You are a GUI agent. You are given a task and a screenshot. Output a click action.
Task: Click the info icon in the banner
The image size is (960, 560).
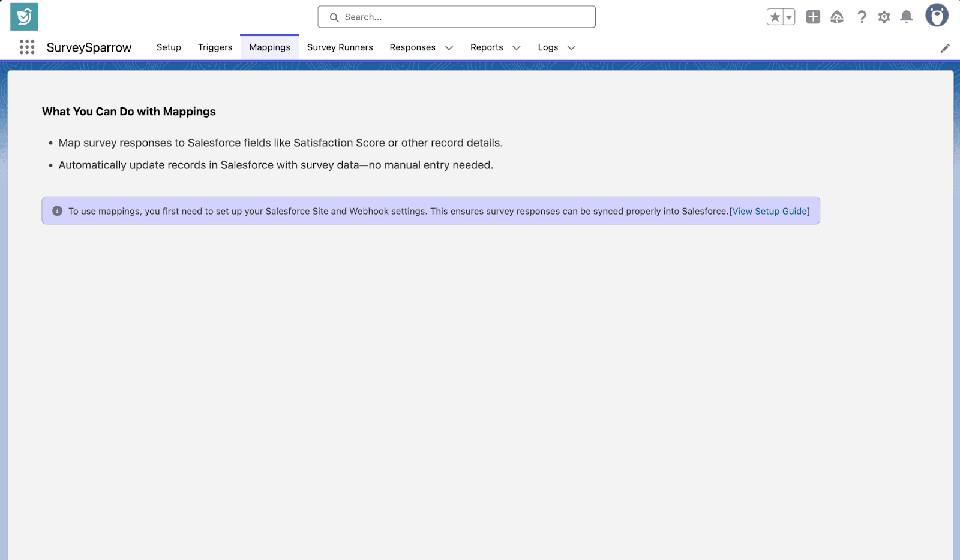point(58,211)
